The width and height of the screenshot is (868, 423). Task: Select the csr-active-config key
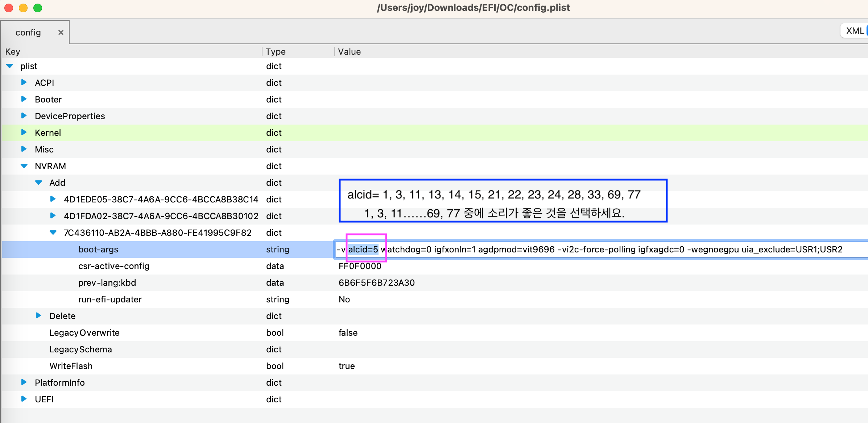click(x=114, y=266)
